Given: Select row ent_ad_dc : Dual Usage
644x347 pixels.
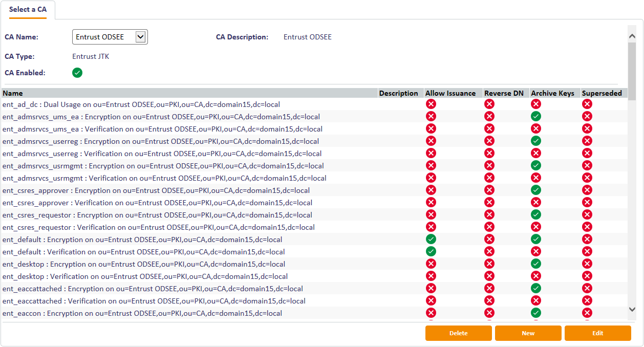Looking at the screenshot, I should [x=314, y=104].
